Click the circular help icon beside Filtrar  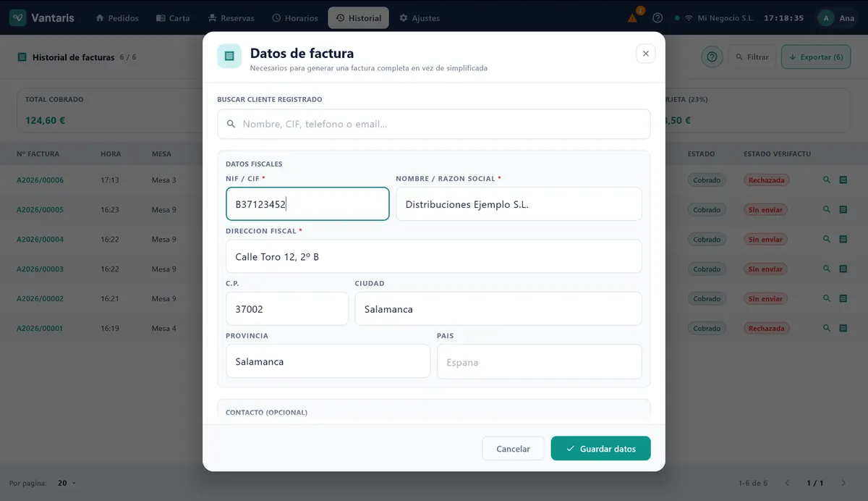pos(712,56)
